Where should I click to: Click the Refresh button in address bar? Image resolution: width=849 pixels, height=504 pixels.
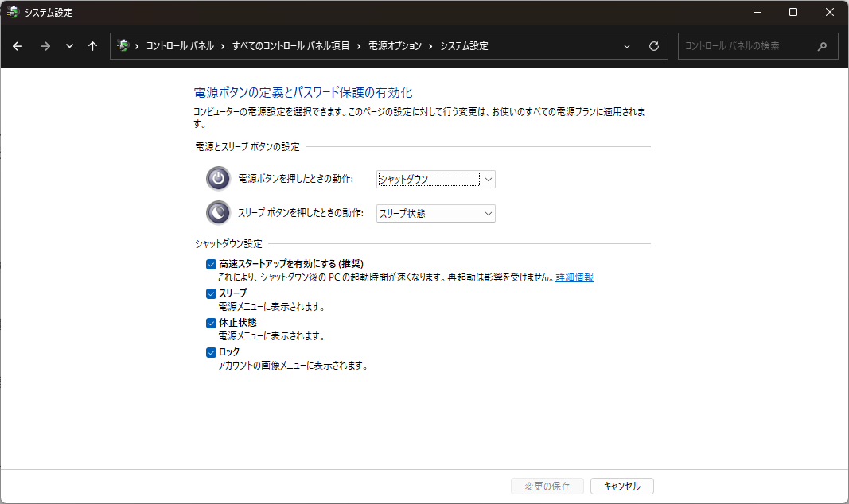pyautogui.click(x=654, y=46)
